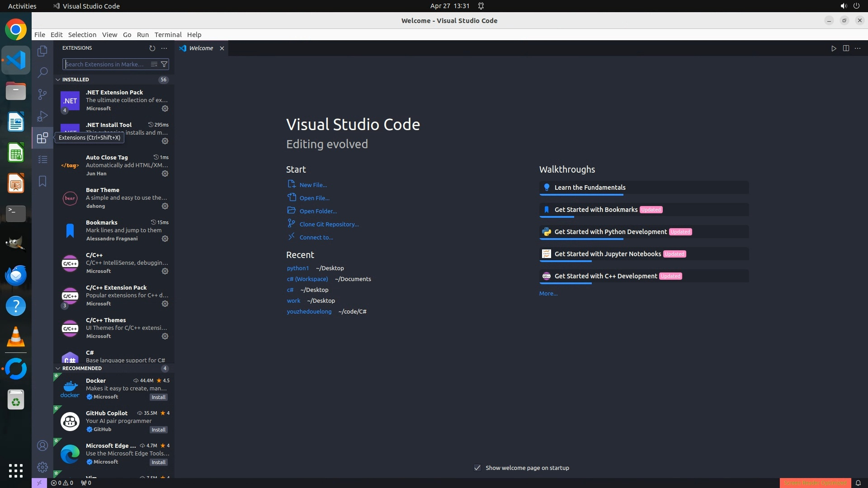Image resolution: width=868 pixels, height=488 pixels.
Task: Open the Terminal menu
Action: [x=168, y=35]
